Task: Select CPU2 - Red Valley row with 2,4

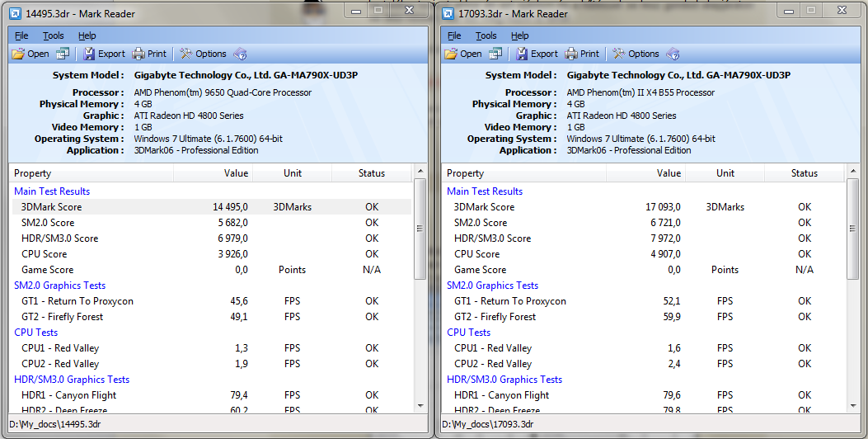Action: (645, 364)
